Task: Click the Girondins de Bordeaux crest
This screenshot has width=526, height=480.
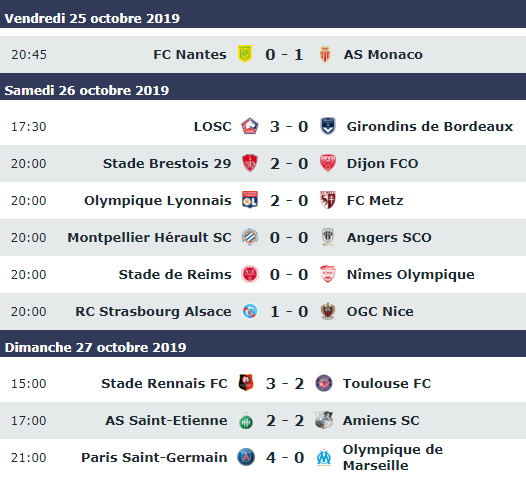Action: tap(328, 126)
